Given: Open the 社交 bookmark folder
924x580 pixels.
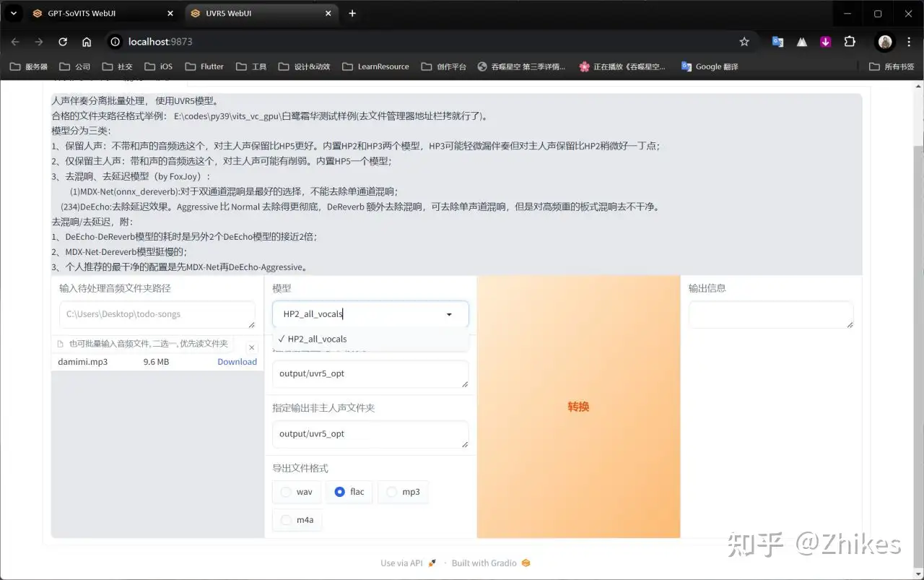Looking at the screenshot, I should coord(118,66).
